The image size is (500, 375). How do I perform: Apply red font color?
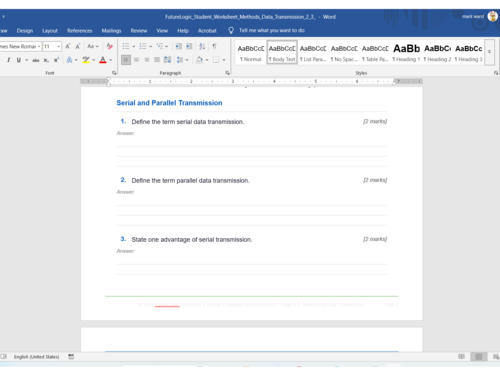[x=103, y=60]
